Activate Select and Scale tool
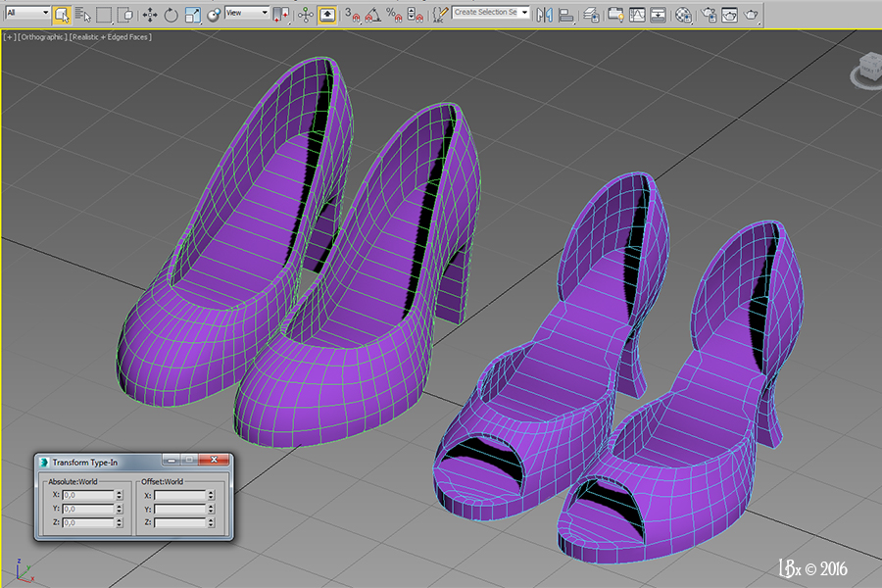Image resolution: width=882 pixels, height=588 pixels. (x=192, y=15)
